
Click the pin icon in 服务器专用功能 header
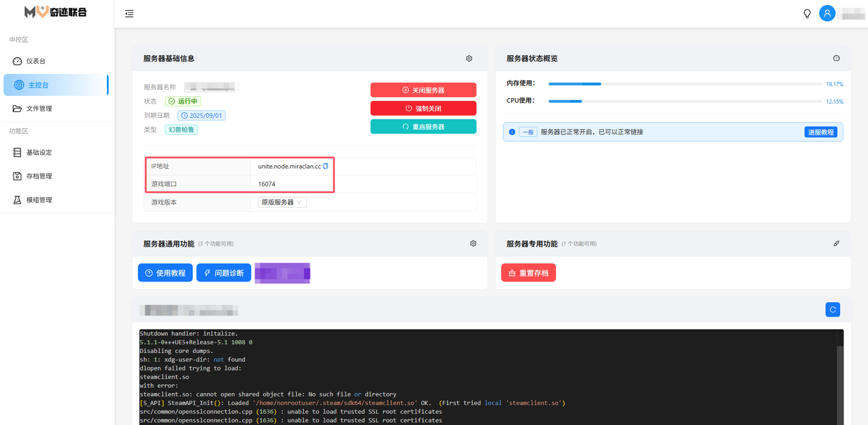[x=836, y=244]
